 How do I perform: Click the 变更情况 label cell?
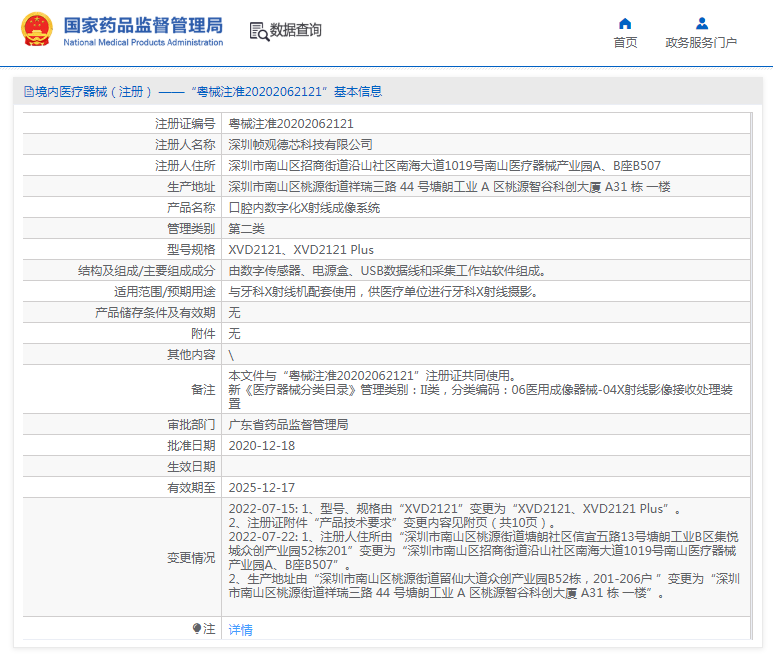(x=122, y=557)
